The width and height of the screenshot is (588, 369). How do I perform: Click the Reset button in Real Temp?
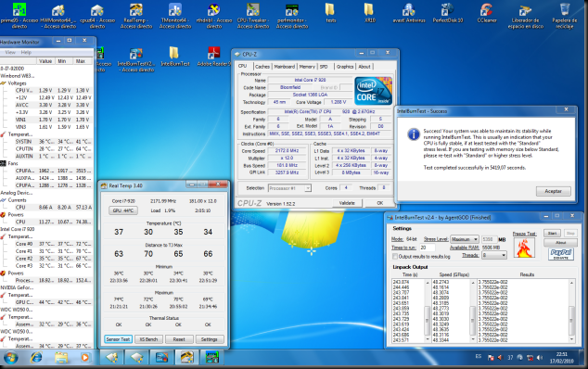[x=179, y=339]
